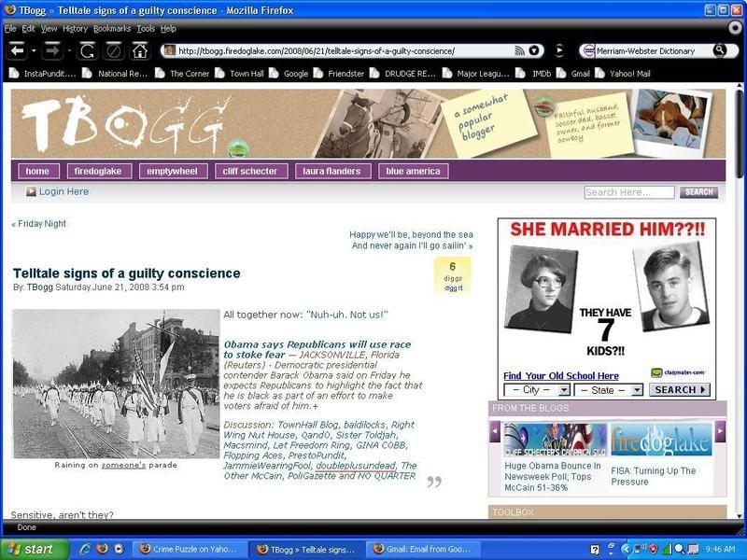This screenshot has height=560, width=747.
Task: Open the address bar history dropdown
Action: (534, 50)
